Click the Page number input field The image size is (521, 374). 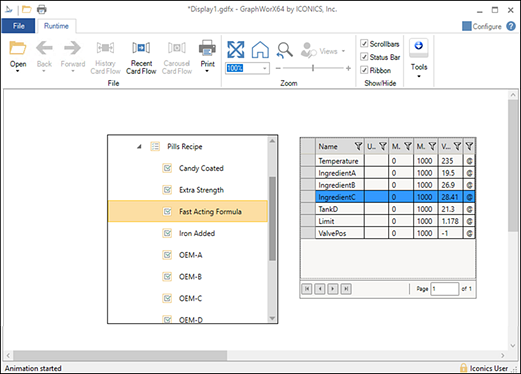[445, 289]
